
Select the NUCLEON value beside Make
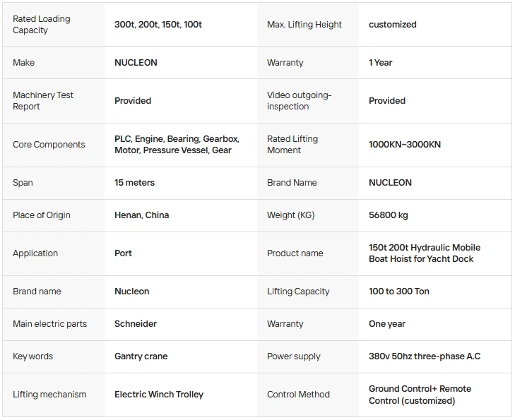(x=136, y=62)
